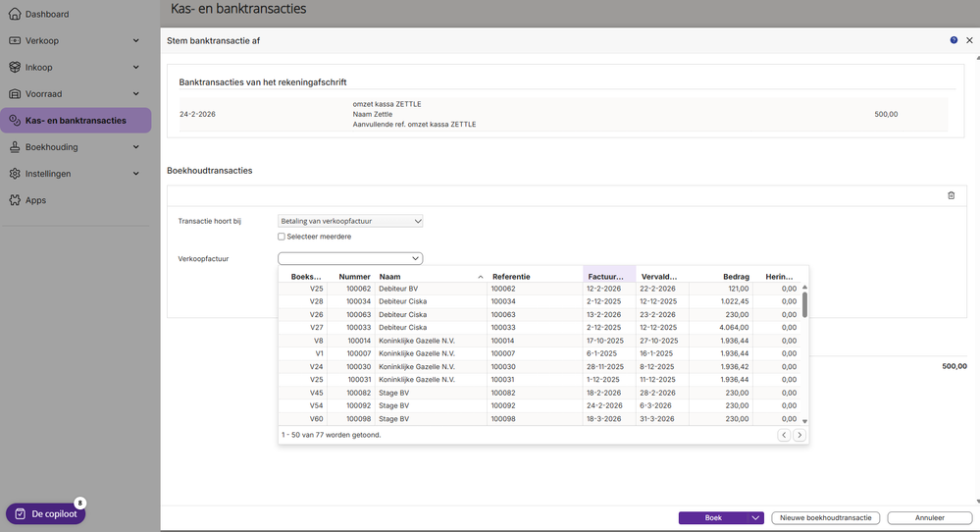Select invoice 100062 Debiteur BV

click(x=540, y=289)
